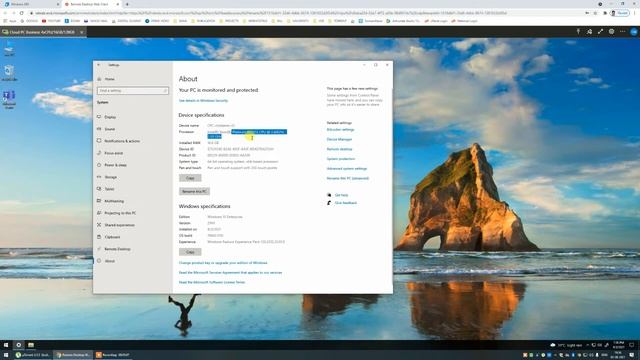Open Rename this PC (advanced) link

click(348, 178)
